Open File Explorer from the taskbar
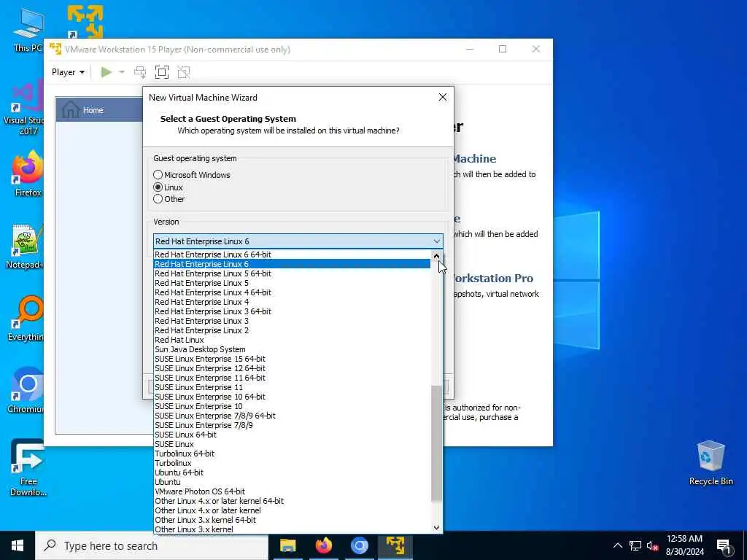The width and height of the screenshot is (747, 560). [x=287, y=545]
